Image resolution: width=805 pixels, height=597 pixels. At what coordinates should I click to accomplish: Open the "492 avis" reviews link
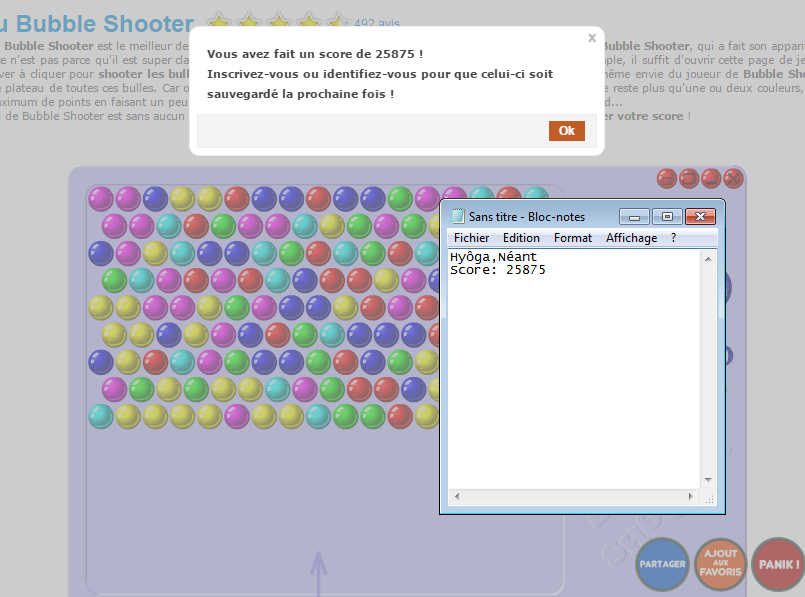pyautogui.click(x=377, y=24)
